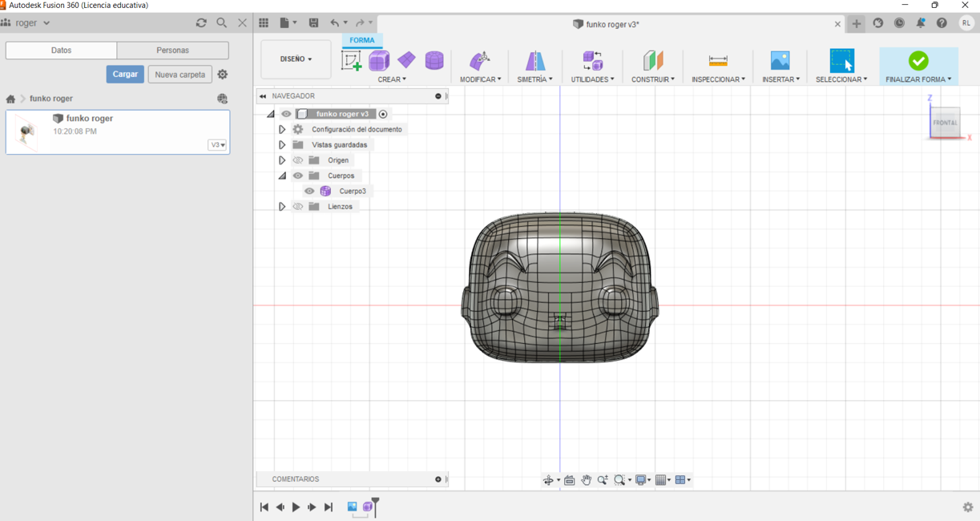Viewport: 980px width, 521px height.
Task: Click the Cargar button
Action: pyautogui.click(x=125, y=75)
